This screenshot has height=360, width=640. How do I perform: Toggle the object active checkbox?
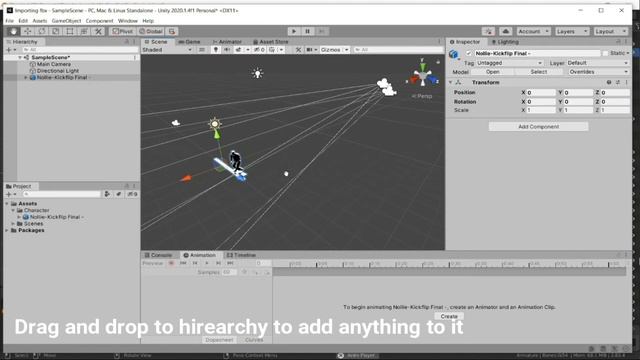[x=469, y=53]
